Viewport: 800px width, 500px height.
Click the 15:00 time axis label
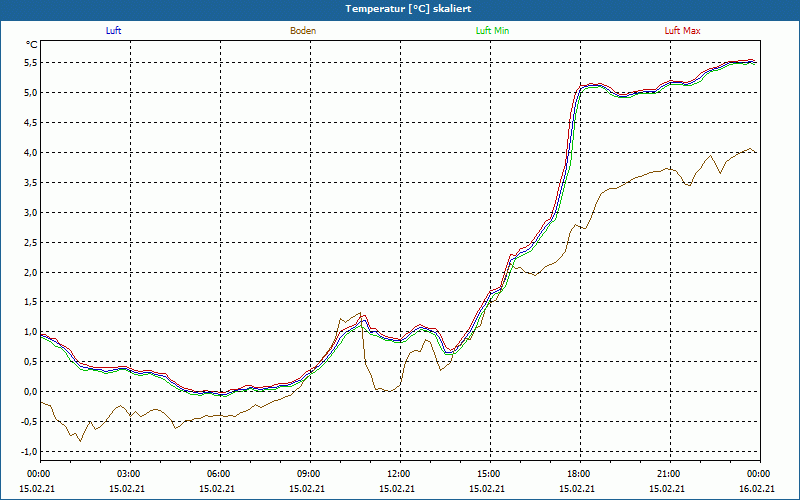pyautogui.click(x=488, y=474)
